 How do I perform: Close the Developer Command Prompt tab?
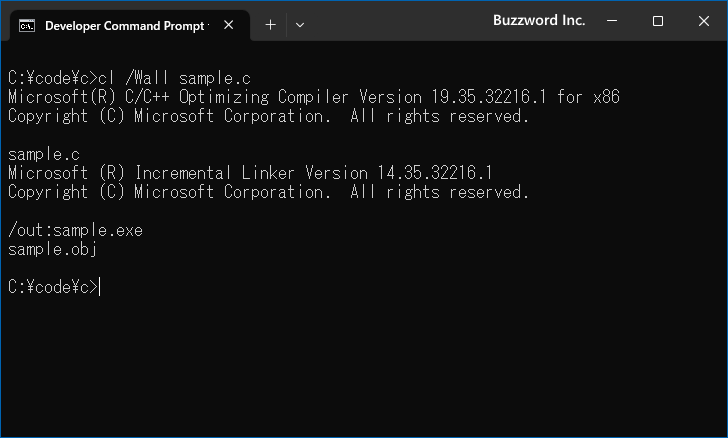[x=228, y=25]
